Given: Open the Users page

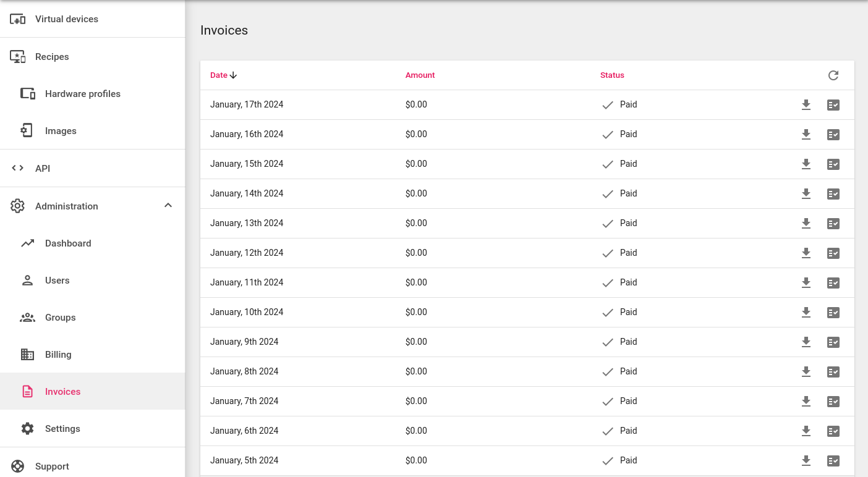Looking at the screenshot, I should (x=57, y=280).
